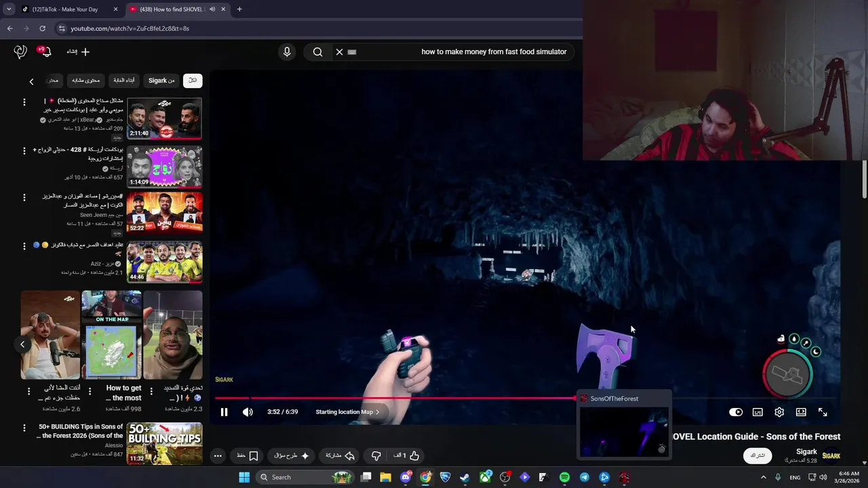
Task: Open the Windows Start menu
Action: coord(244,477)
